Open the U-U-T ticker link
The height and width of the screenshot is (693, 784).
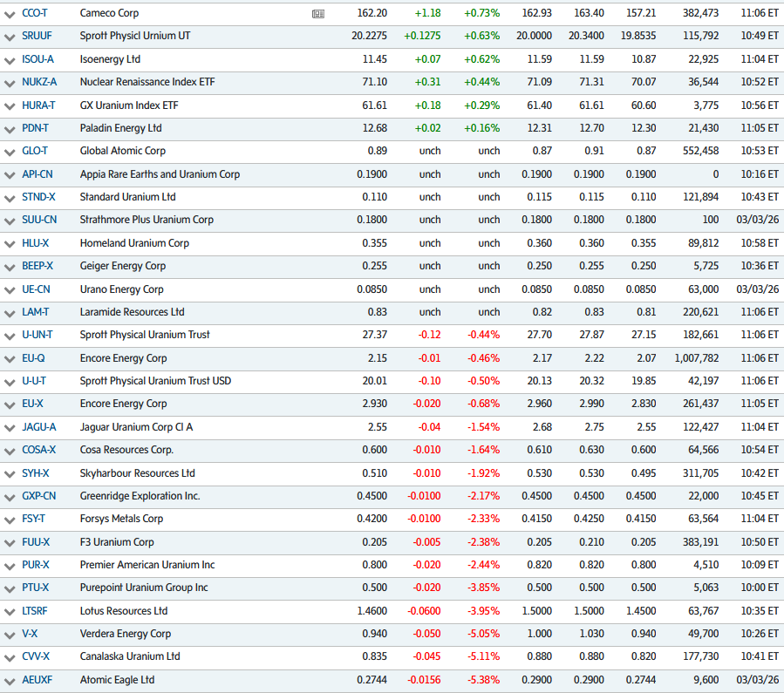(x=33, y=381)
